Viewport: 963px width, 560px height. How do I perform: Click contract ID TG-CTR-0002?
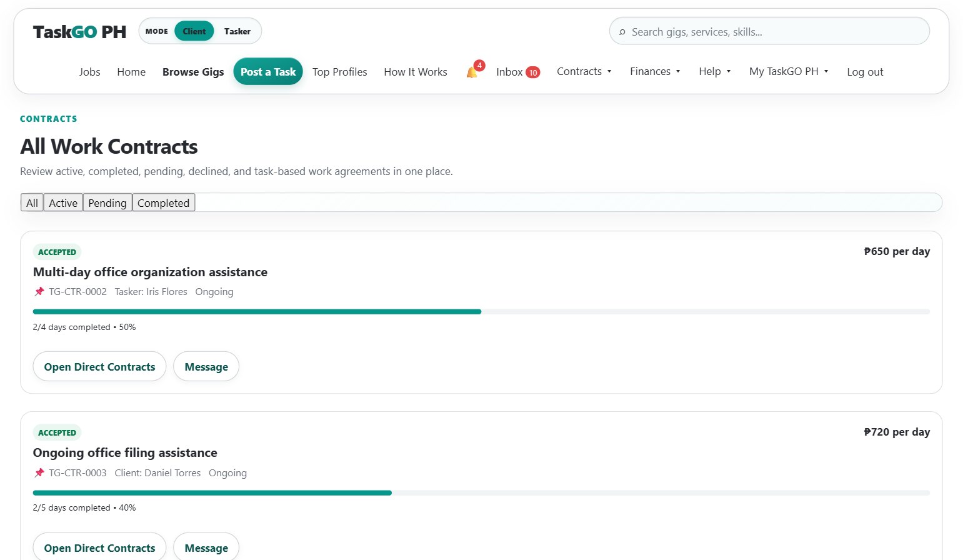[77, 292]
